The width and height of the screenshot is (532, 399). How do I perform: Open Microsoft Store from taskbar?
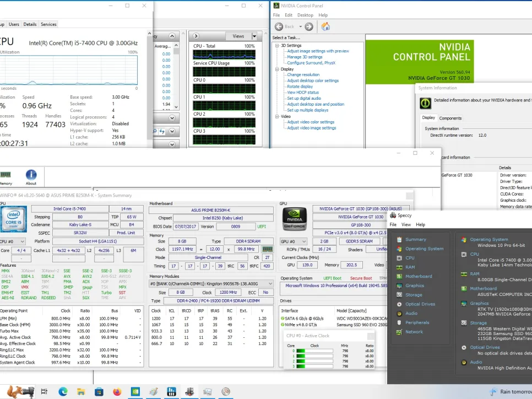[x=99, y=391]
